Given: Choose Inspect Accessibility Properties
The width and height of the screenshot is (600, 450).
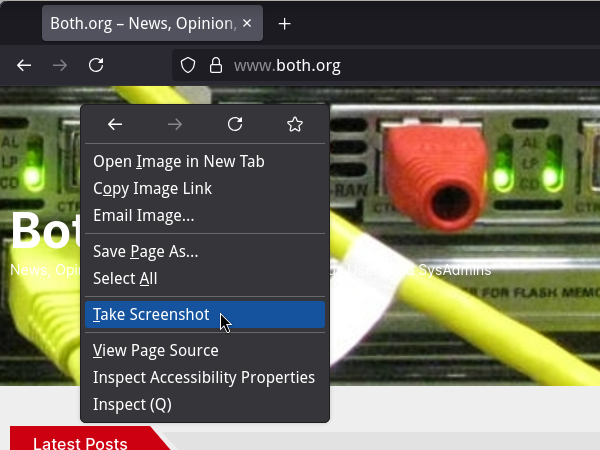Looking at the screenshot, I should click(204, 377).
